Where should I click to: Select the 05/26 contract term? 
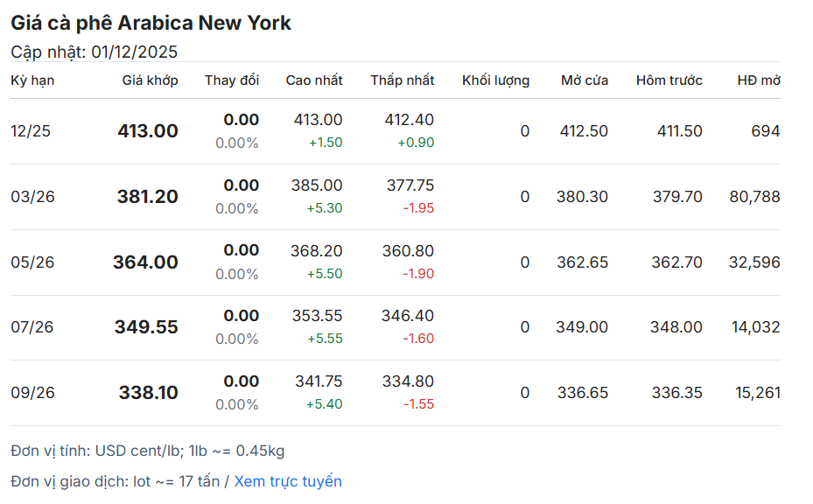click(32, 262)
